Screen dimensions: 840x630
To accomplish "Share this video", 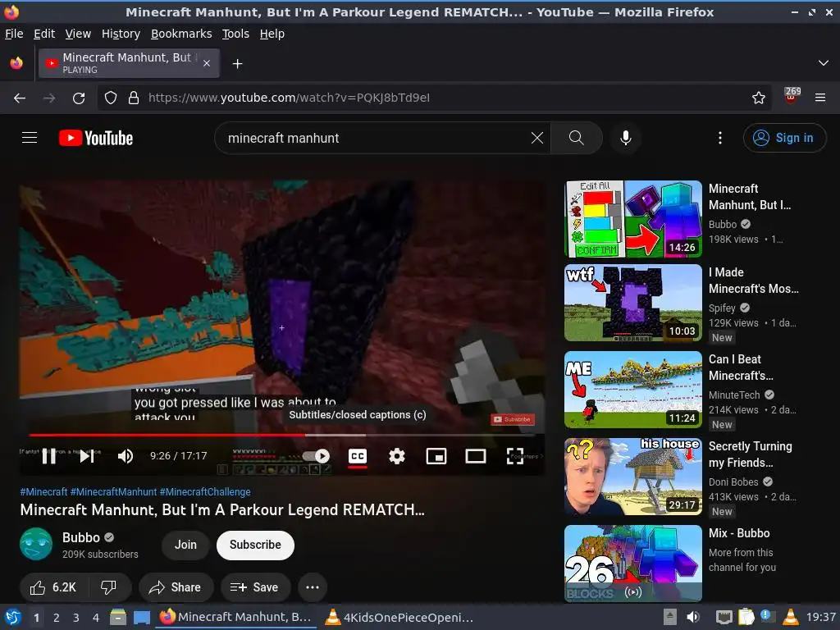I will coord(176,587).
